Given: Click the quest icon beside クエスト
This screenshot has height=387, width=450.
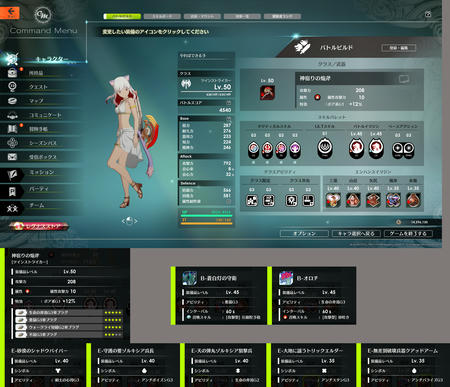Looking at the screenshot, I should 12,87.
